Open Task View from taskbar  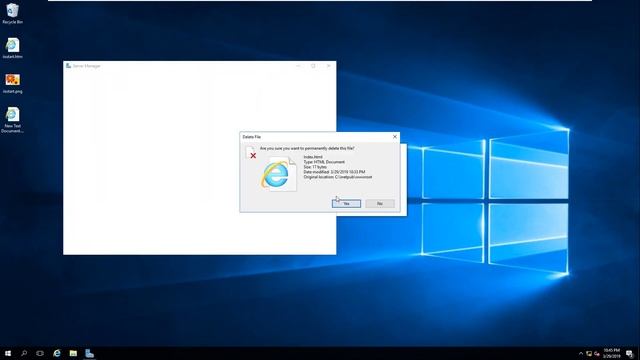click(40, 353)
